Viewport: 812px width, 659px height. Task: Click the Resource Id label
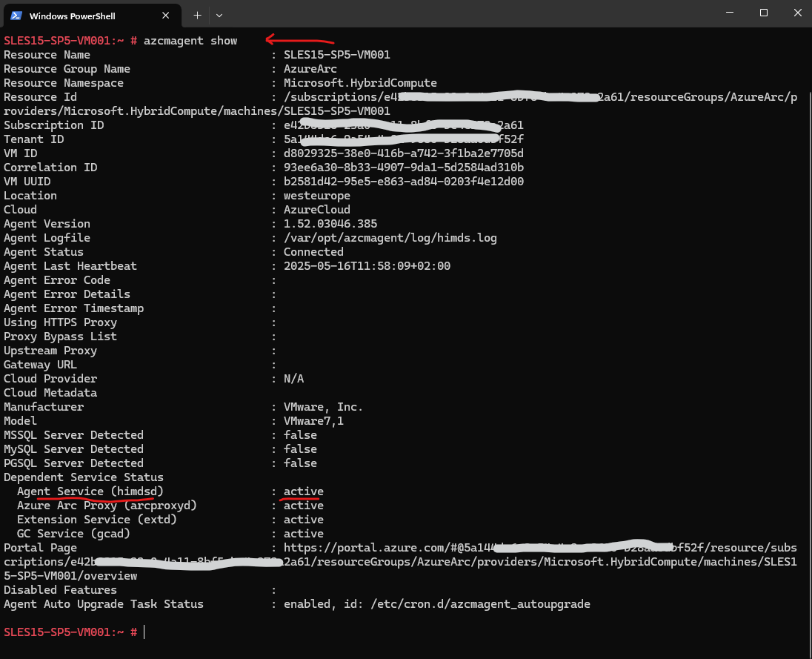click(40, 97)
